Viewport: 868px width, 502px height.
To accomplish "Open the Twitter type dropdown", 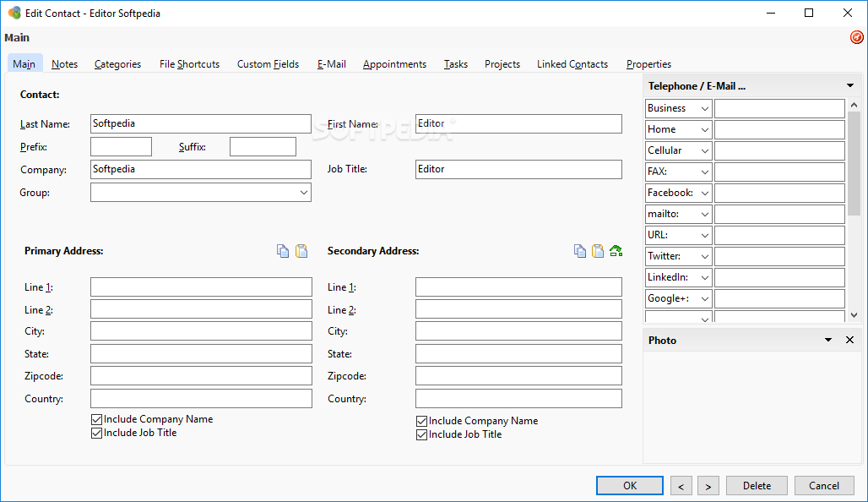I will 705,257.
